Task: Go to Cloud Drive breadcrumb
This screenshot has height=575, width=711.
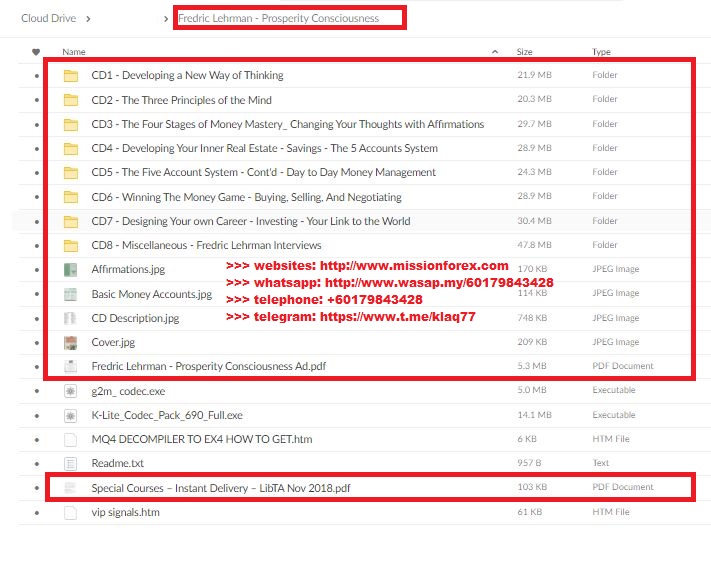Action: pyautogui.click(x=49, y=18)
